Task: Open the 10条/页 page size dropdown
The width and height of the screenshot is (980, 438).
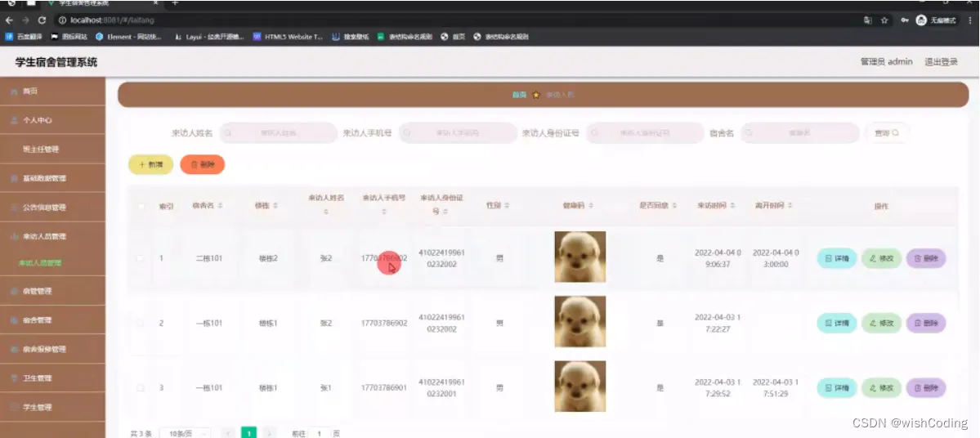Action: coord(185,433)
